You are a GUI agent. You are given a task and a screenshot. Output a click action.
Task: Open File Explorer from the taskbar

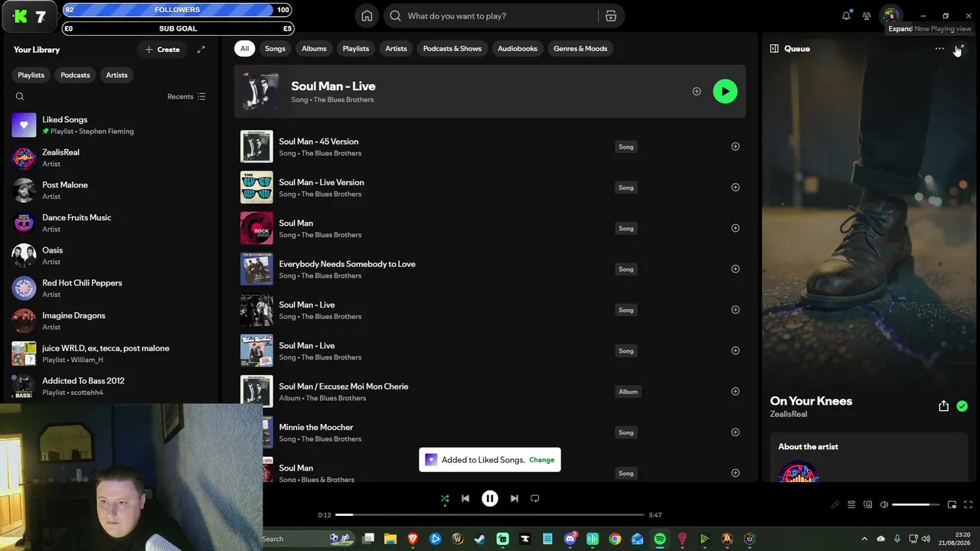click(x=390, y=539)
